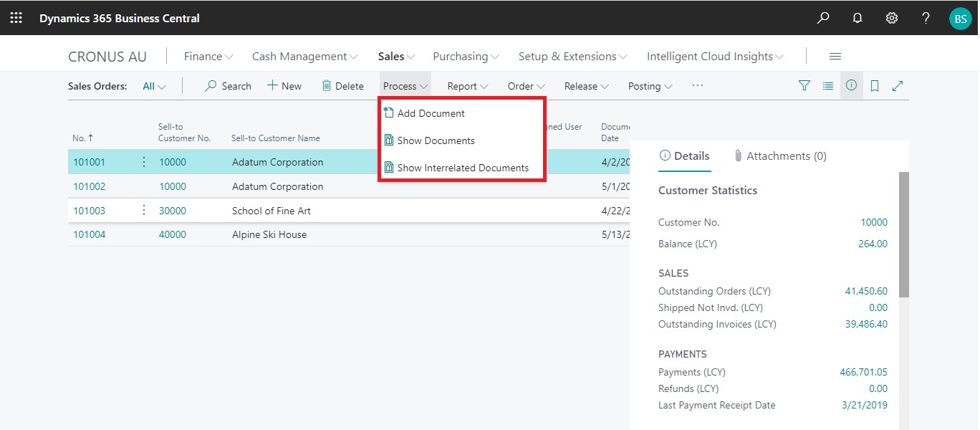Screen dimensions: 980x430
Task: Expand the Finance menu
Action: pos(208,57)
